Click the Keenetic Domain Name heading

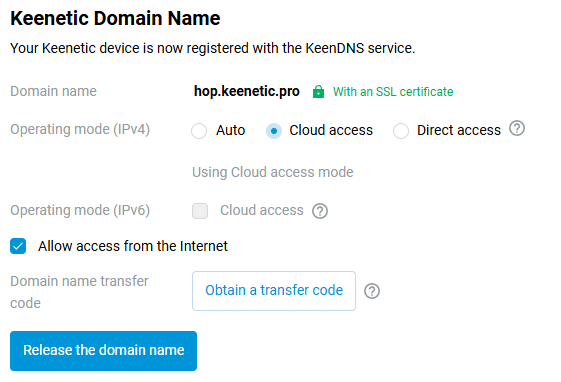[115, 18]
